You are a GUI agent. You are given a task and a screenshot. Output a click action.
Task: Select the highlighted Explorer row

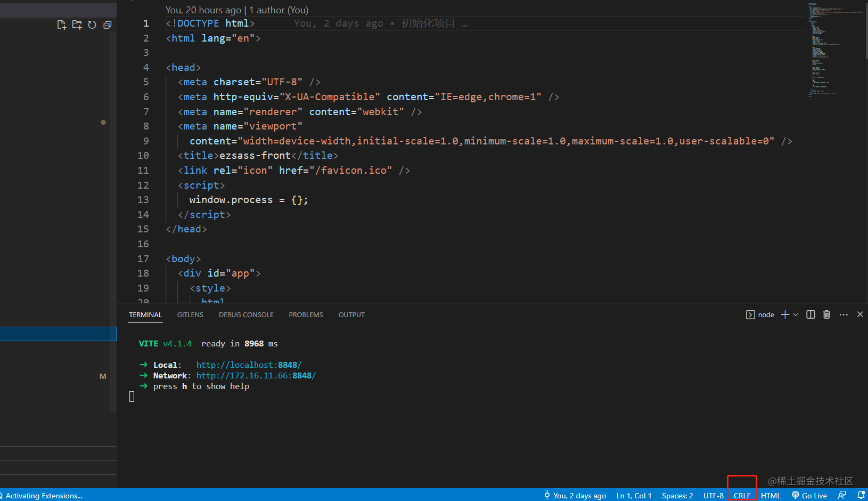pos(58,334)
